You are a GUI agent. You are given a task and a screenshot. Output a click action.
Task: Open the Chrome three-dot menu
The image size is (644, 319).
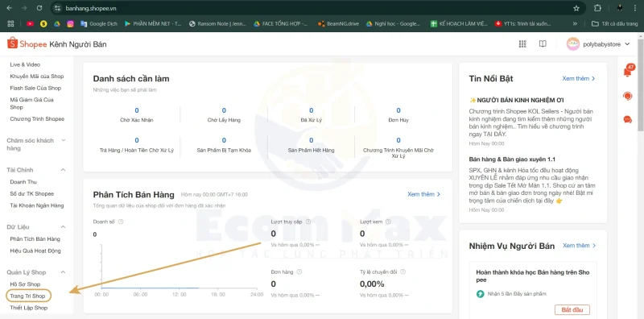[x=636, y=8]
